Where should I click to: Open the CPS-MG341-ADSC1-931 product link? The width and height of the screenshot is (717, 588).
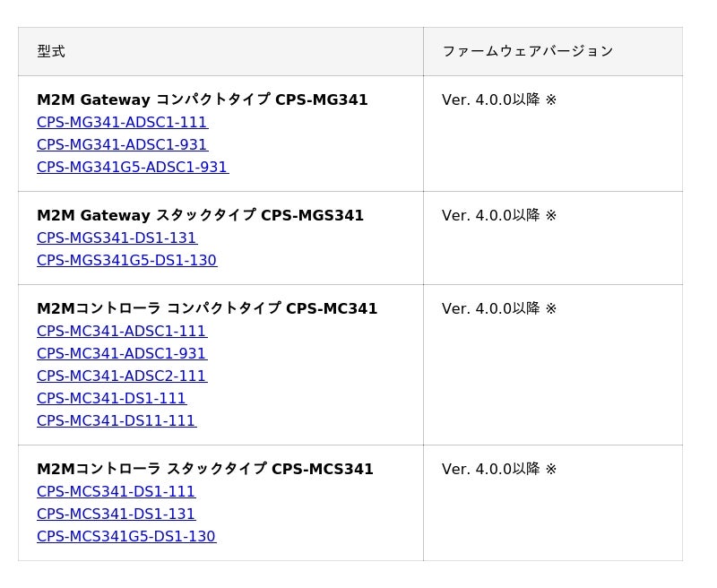pyautogui.click(x=122, y=145)
